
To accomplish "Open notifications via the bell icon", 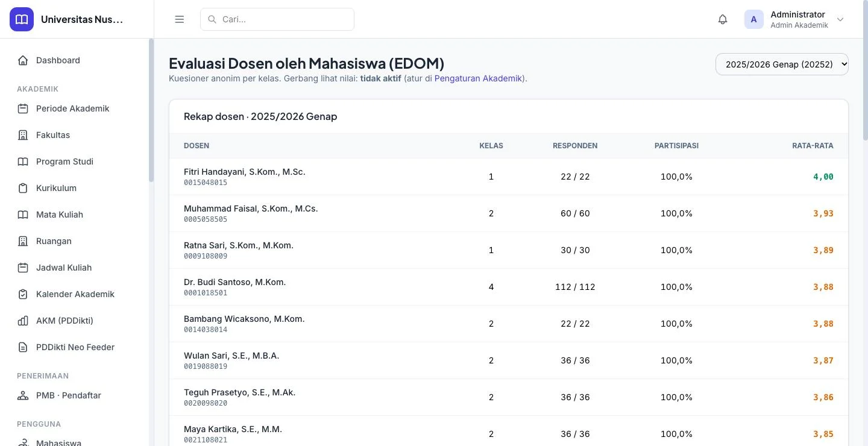I will [723, 19].
